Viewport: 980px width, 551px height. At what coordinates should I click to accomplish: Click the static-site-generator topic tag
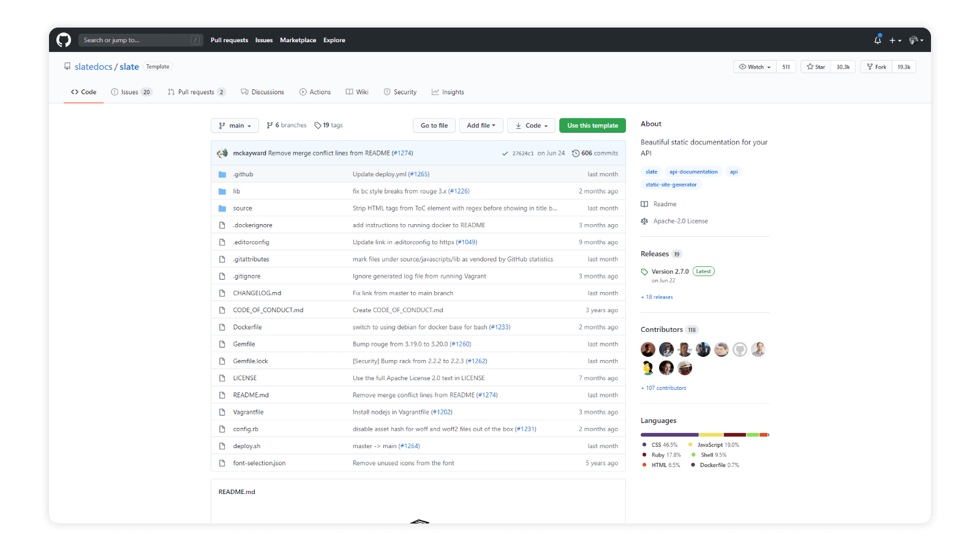671,185
